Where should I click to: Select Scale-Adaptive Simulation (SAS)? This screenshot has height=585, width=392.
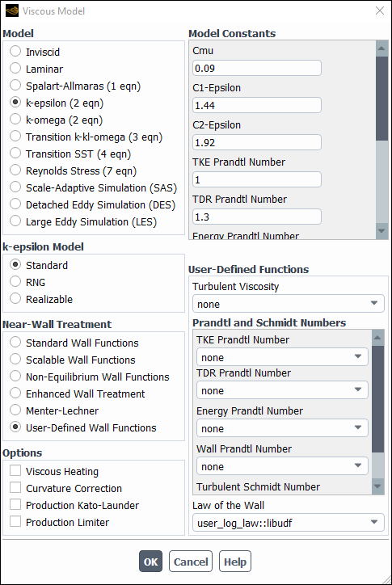pyautogui.click(x=15, y=187)
